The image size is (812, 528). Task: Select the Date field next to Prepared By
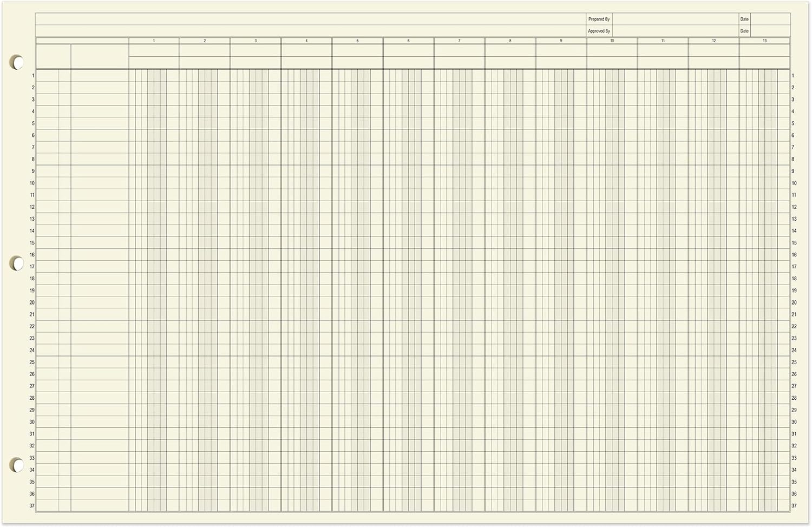pyautogui.click(x=770, y=19)
